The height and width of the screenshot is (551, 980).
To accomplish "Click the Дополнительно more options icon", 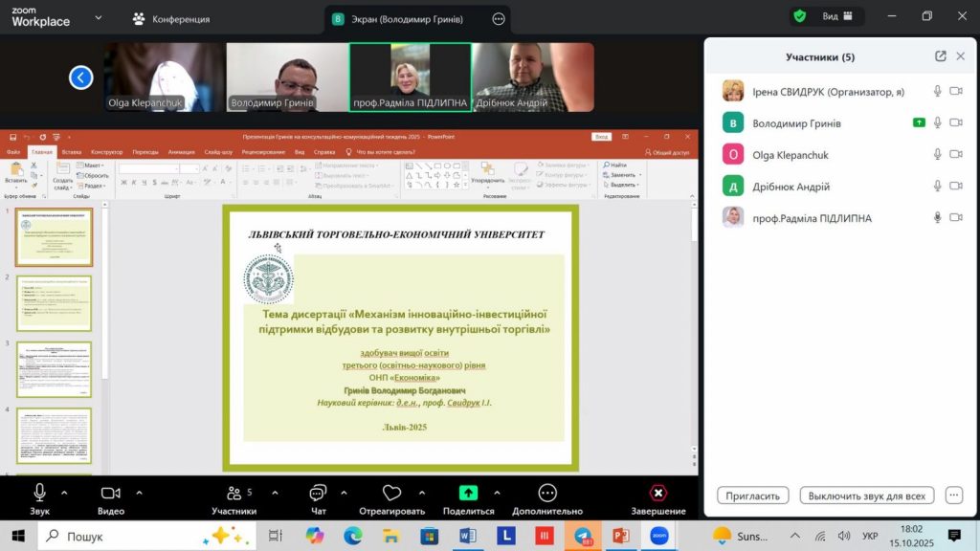I will (547, 493).
